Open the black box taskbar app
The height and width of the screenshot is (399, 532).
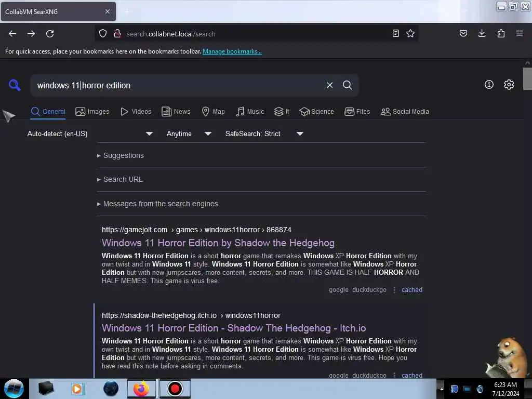click(x=46, y=389)
